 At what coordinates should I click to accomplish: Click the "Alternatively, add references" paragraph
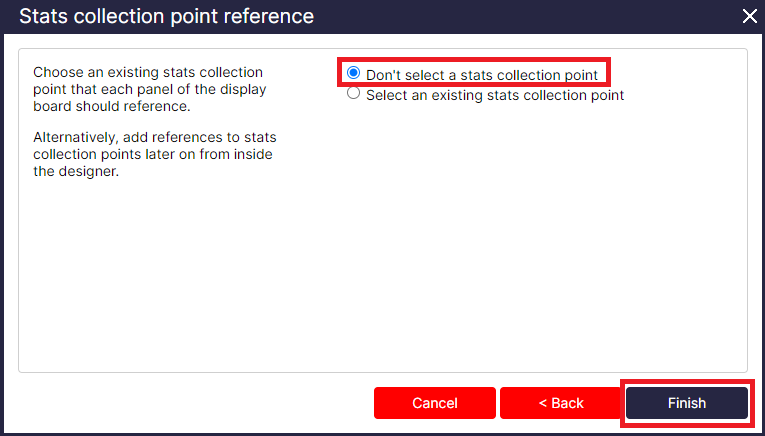(155, 153)
